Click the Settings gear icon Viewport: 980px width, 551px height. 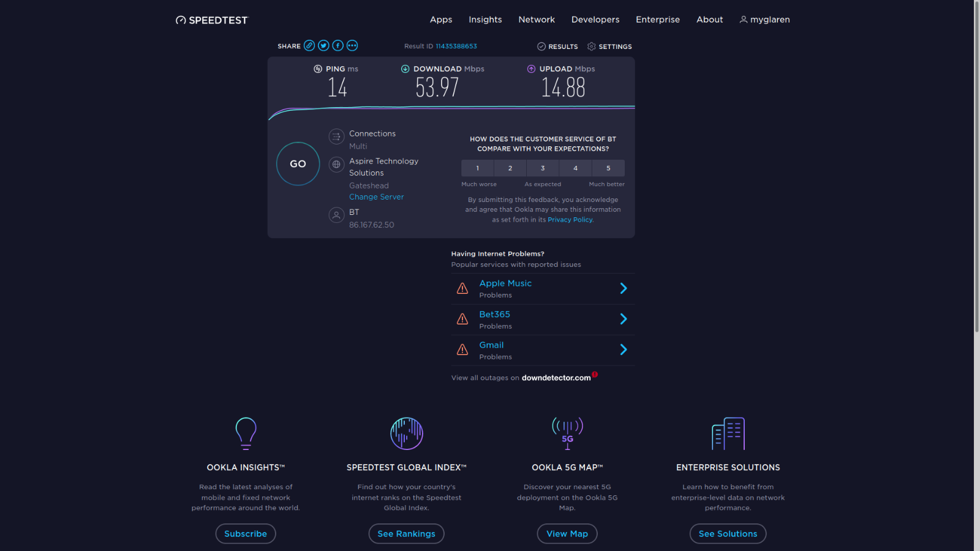click(x=592, y=47)
